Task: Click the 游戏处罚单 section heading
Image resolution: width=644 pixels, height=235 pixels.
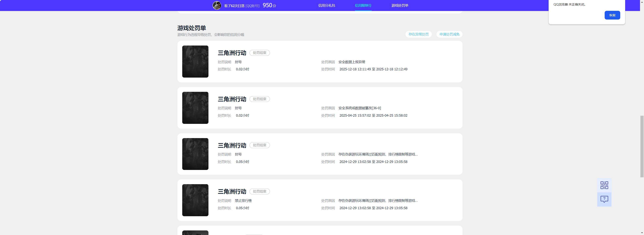Action: pos(192,28)
